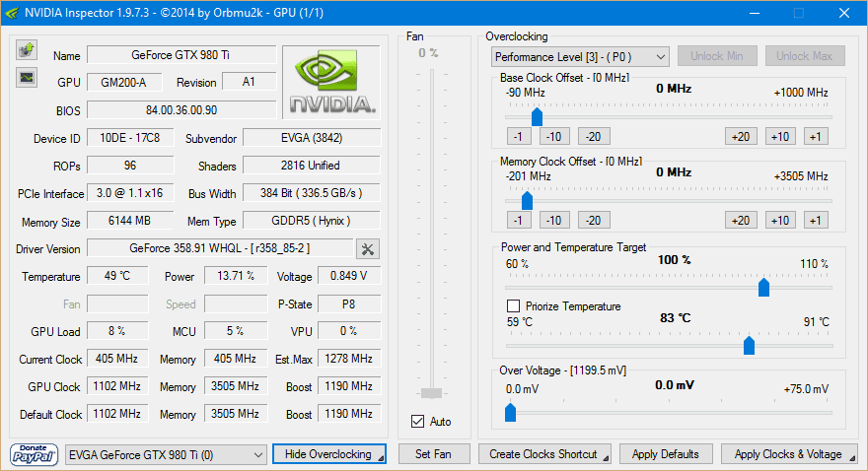The image size is (868, 471).
Task: Minimize the NVIDIA Inspector window
Action: pos(756,13)
